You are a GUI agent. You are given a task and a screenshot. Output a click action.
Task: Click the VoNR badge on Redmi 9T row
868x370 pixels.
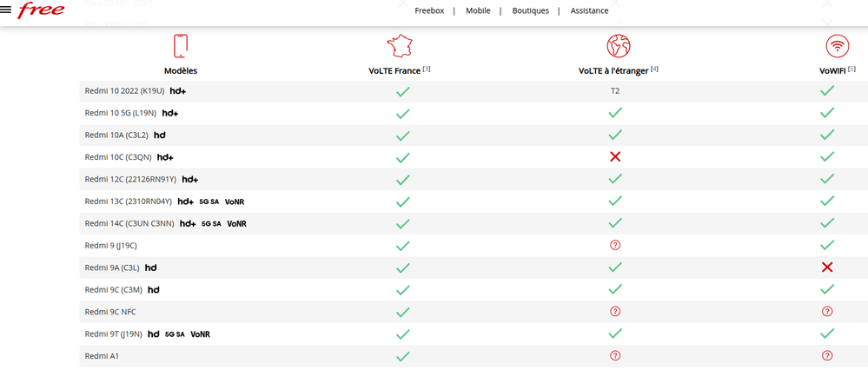[201, 334]
